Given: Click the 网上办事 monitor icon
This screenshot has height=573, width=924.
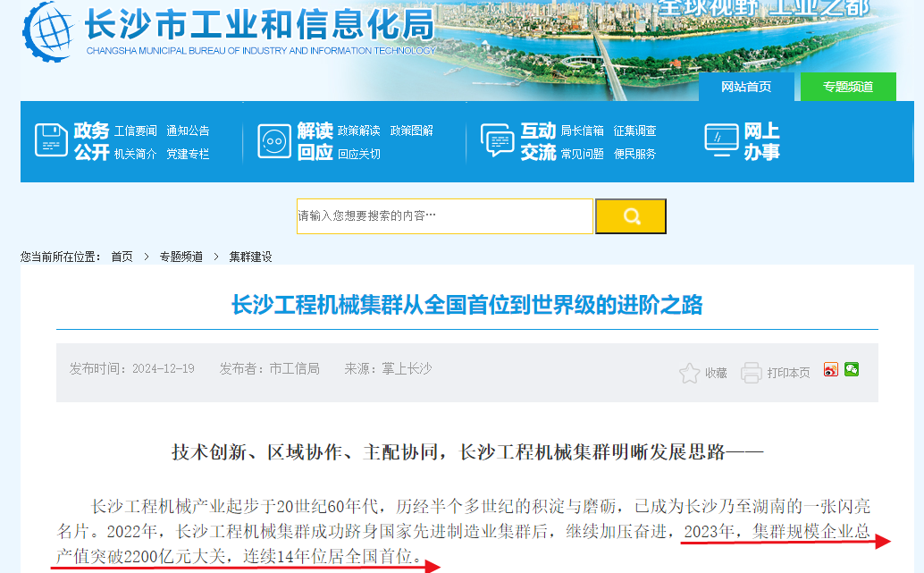Looking at the screenshot, I should (721, 140).
